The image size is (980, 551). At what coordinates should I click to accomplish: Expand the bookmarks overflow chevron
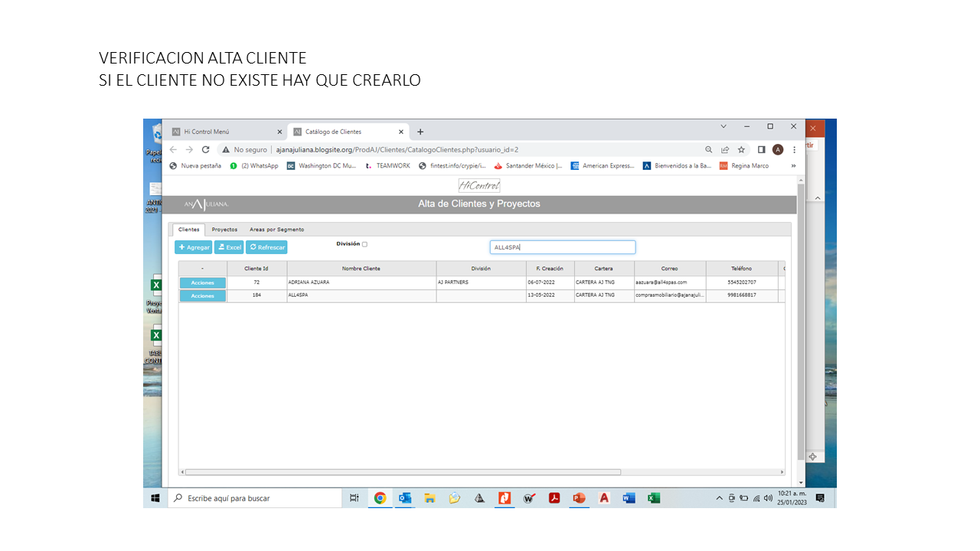coord(793,165)
